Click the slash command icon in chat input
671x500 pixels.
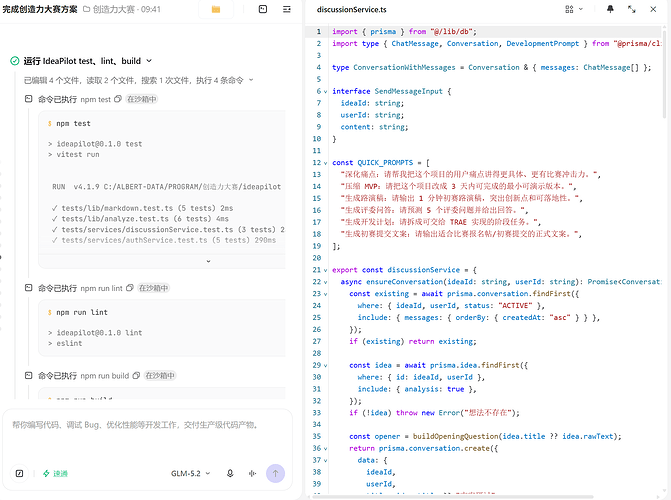point(19,473)
